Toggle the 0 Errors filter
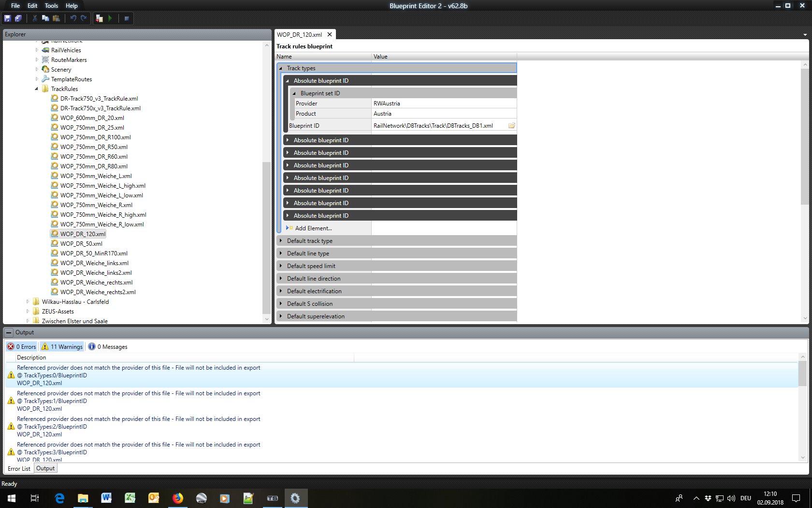Image resolution: width=812 pixels, height=508 pixels. [22, 346]
